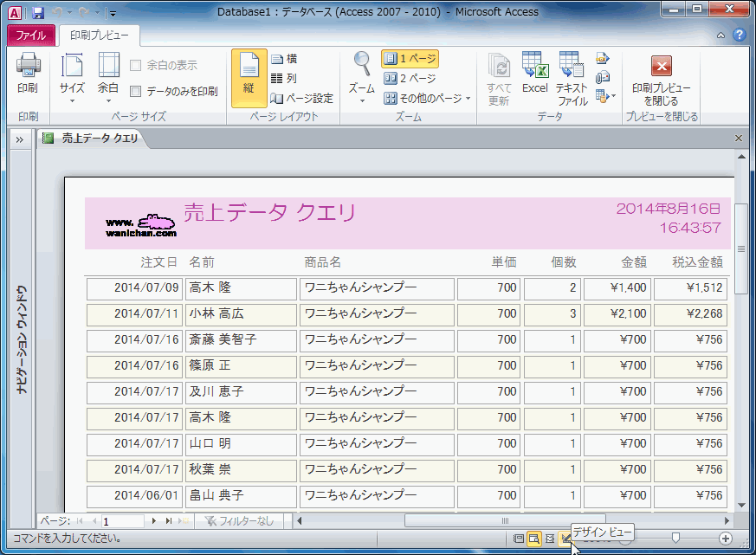Click the 商品名 column header
Viewport: 756px width, 555px height.
[322, 262]
